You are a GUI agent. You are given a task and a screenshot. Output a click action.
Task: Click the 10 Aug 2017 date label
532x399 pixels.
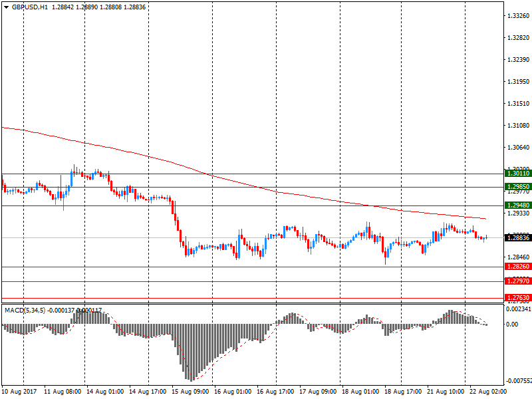[19, 392]
